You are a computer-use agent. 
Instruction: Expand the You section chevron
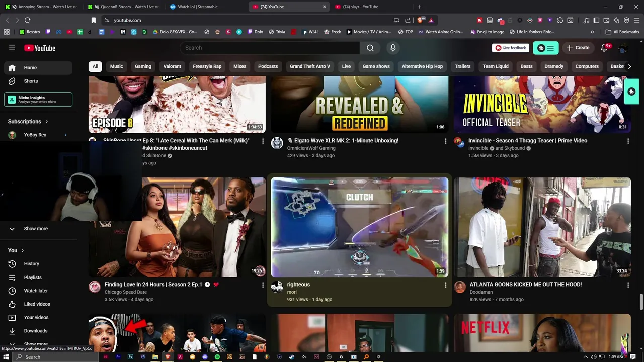22,250
